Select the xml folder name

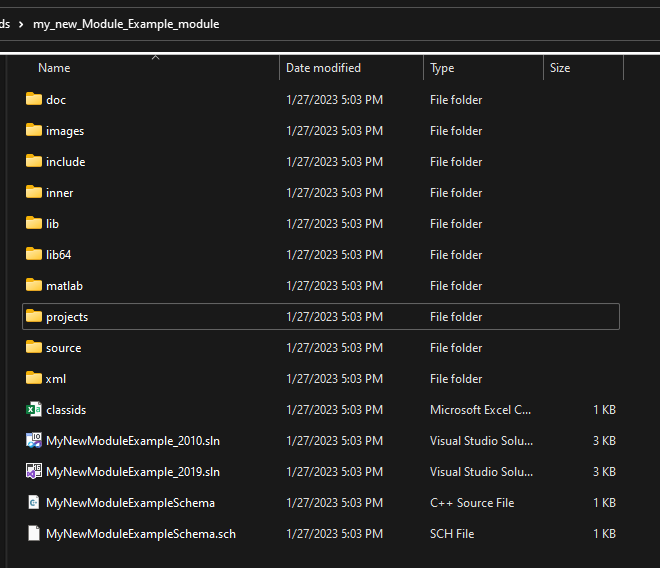(56, 379)
